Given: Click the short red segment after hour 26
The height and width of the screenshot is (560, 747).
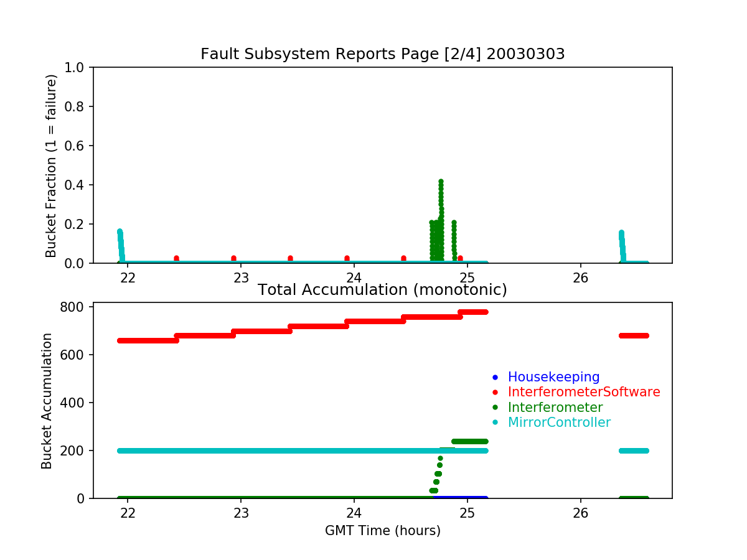Looking at the screenshot, I should [x=634, y=335].
